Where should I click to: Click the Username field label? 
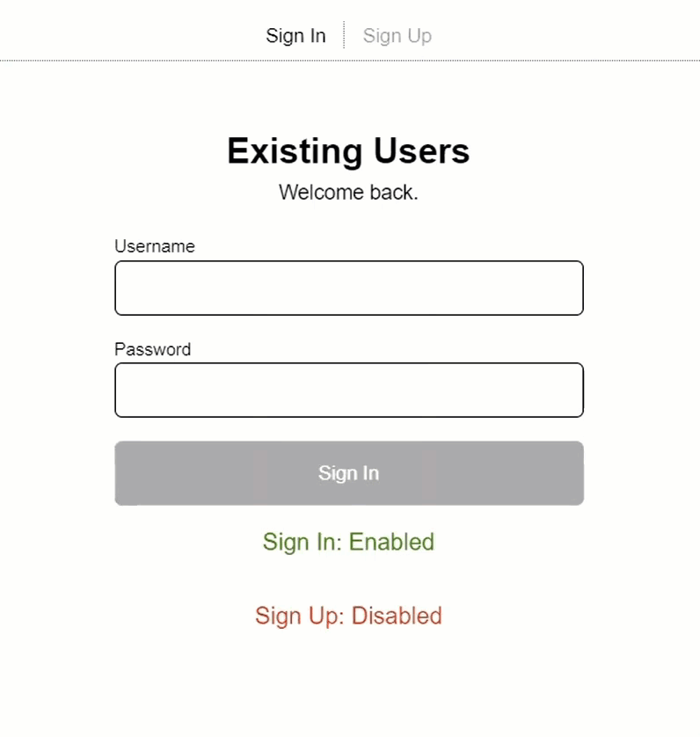(155, 246)
